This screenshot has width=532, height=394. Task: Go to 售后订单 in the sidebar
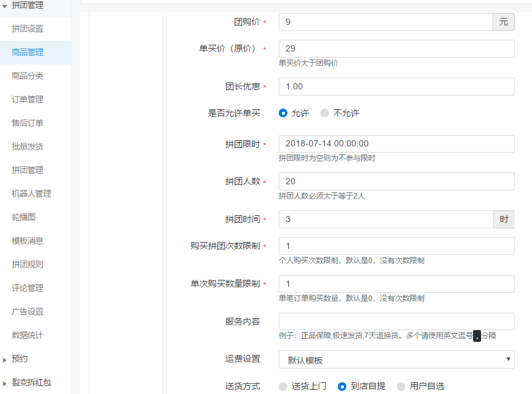[x=27, y=123]
